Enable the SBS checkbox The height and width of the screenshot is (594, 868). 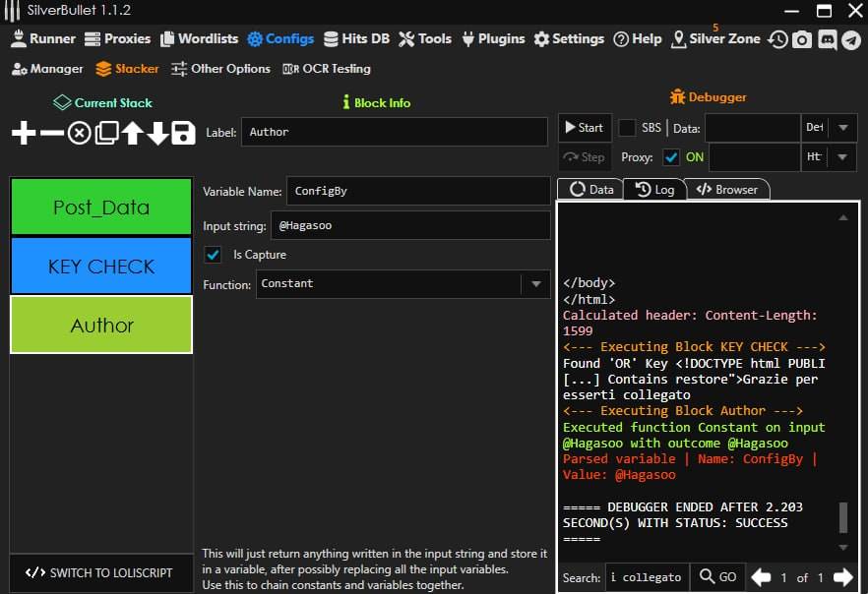(627, 128)
